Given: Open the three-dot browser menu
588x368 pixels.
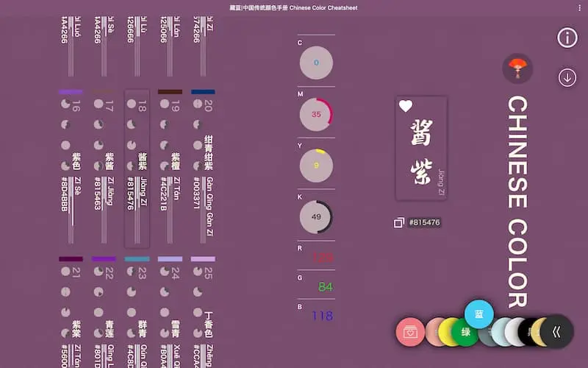Looking at the screenshot, I should (x=579, y=8).
